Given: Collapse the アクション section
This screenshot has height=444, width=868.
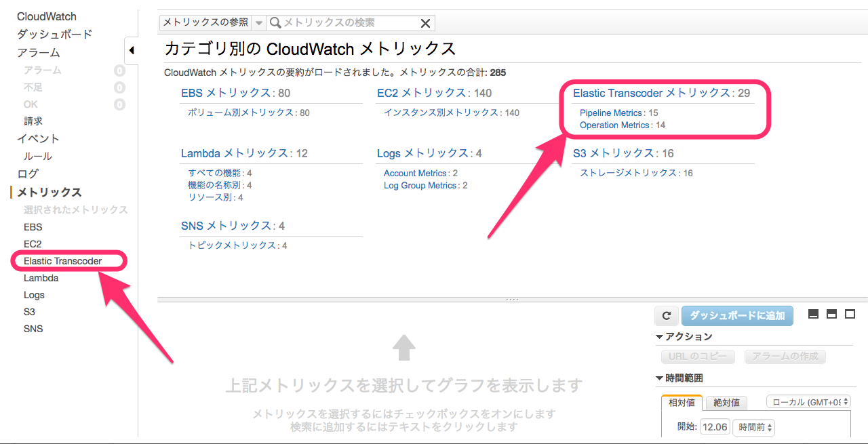Looking at the screenshot, I should pos(659,336).
